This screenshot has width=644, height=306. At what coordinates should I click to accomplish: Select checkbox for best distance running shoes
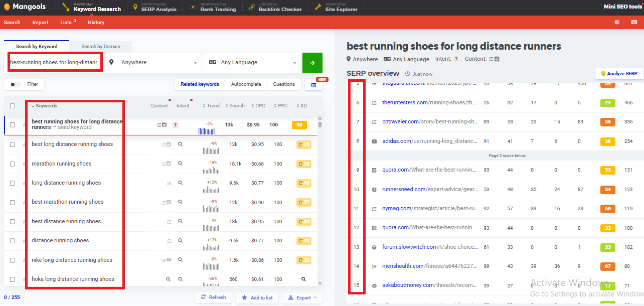click(x=13, y=221)
